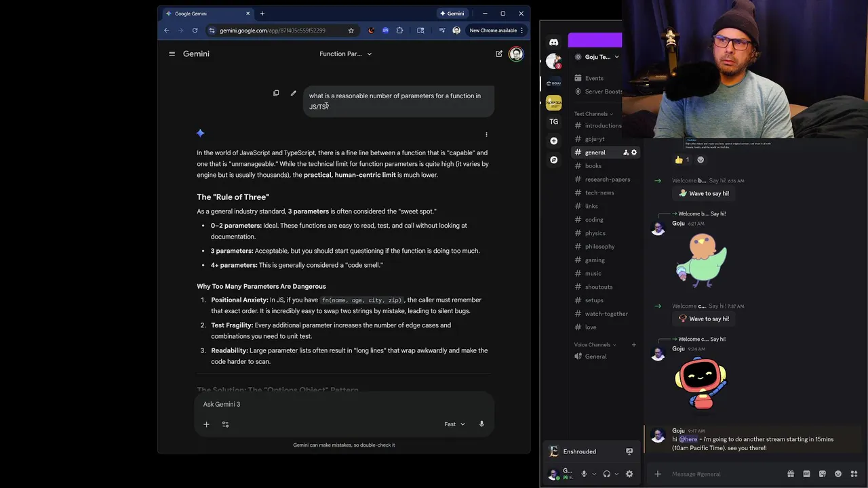Bookmark the page with the star icon

pyautogui.click(x=351, y=30)
